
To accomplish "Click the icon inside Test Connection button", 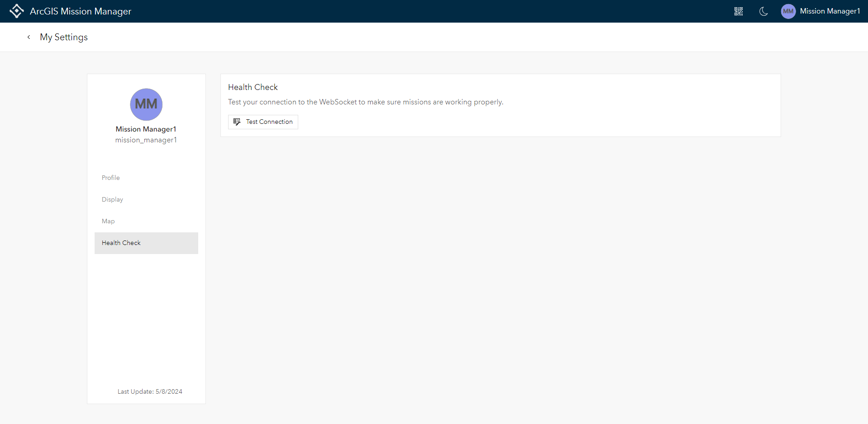I will 237,122.
